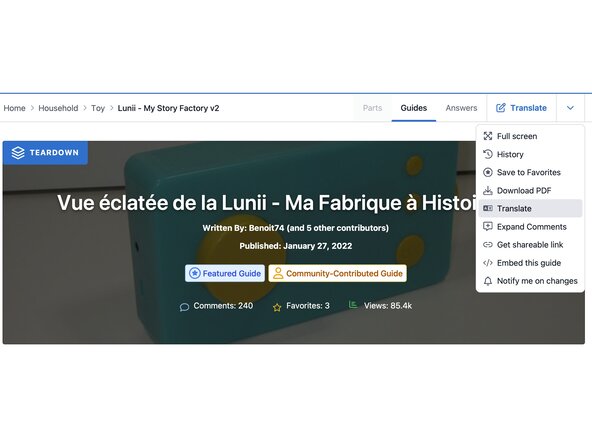Screen dimensions: 592x444
Task: Select Full screen menu option
Action: pos(530,136)
